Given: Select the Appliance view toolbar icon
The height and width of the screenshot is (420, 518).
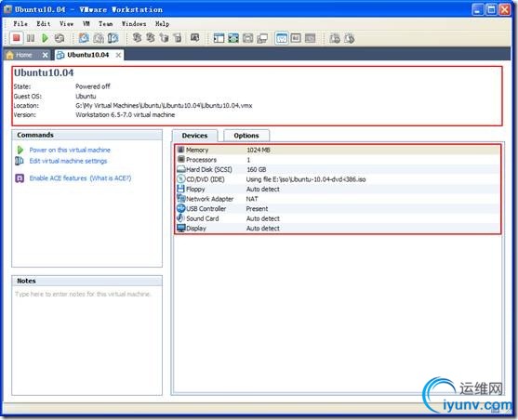Looking at the screenshot, I should tap(296, 38).
